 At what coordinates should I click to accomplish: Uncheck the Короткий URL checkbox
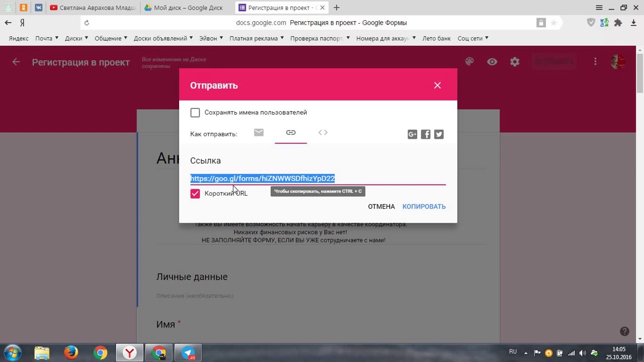coord(195,194)
